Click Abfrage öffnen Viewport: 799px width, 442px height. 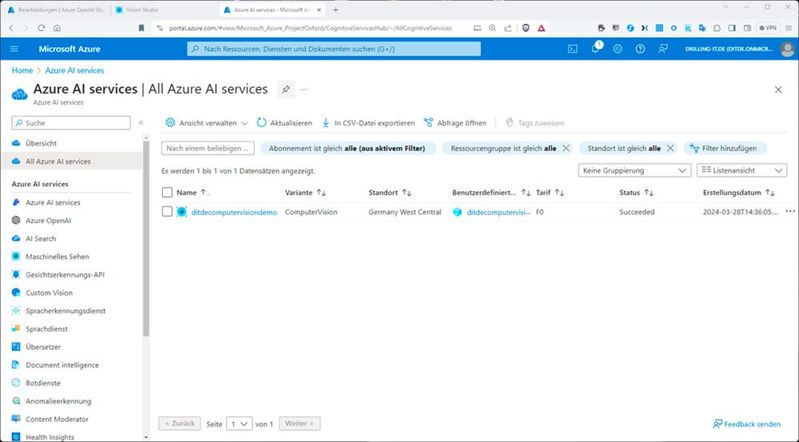point(456,123)
